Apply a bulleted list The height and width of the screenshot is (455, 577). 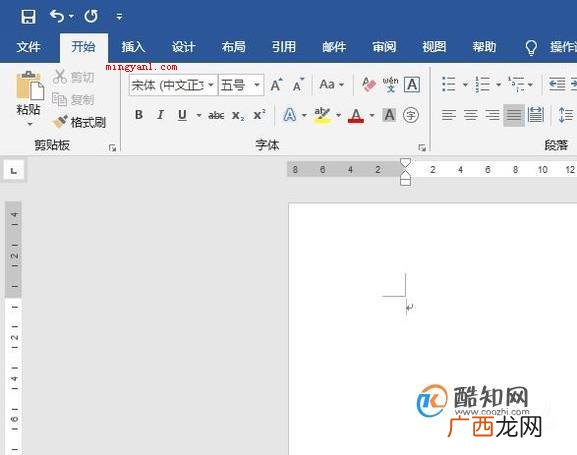(x=449, y=84)
